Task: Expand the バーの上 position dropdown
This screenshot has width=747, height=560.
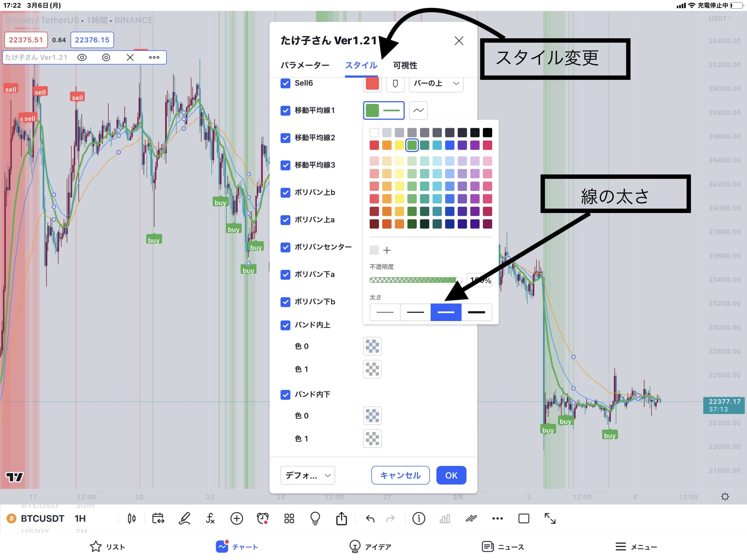Action: pyautogui.click(x=436, y=83)
